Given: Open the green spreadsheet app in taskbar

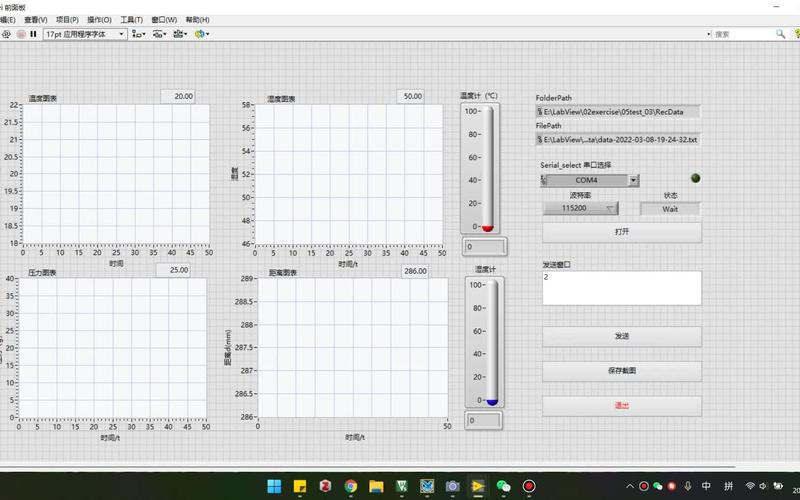Looking at the screenshot, I should (402, 486).
